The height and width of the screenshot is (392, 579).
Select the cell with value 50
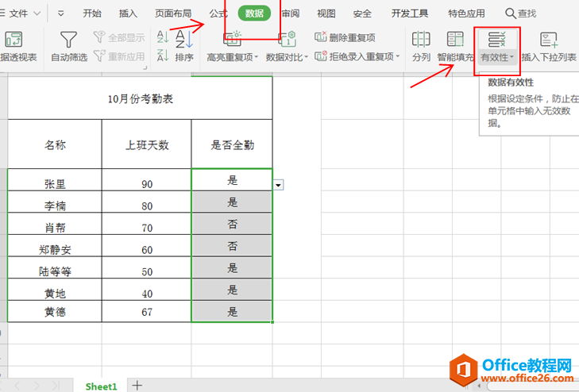pos(147,267)
